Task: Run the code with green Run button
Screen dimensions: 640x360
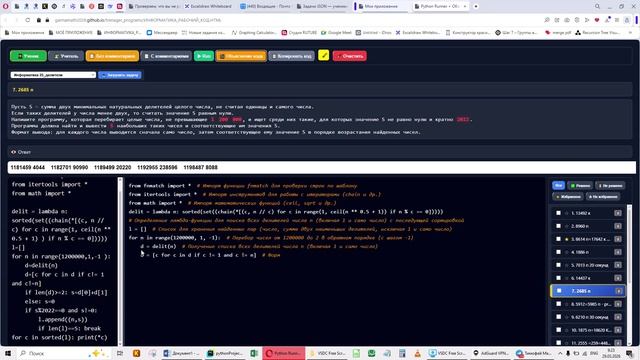Action: [x=204, y=56]
